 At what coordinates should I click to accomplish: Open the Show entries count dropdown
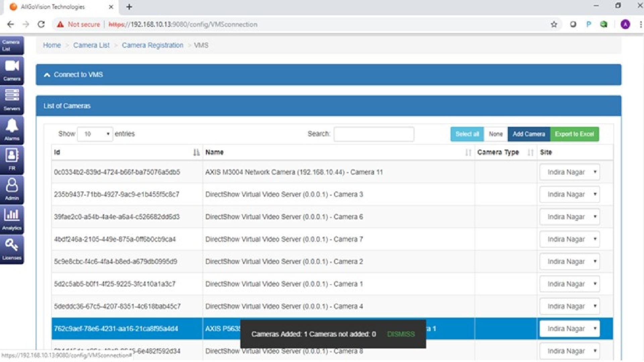click(95, 134)
